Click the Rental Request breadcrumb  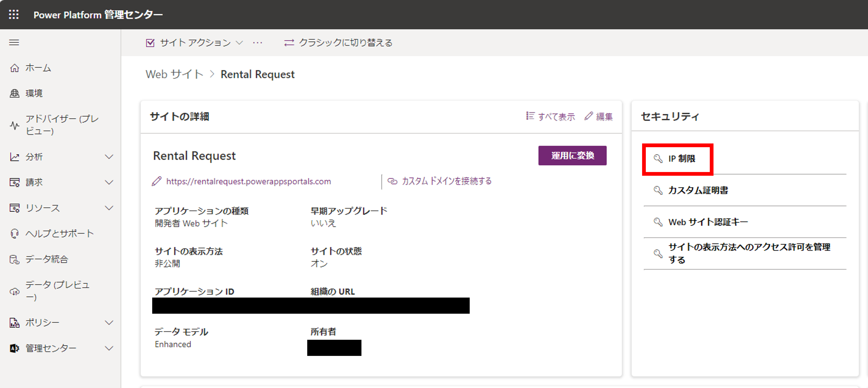pos(257,74)
